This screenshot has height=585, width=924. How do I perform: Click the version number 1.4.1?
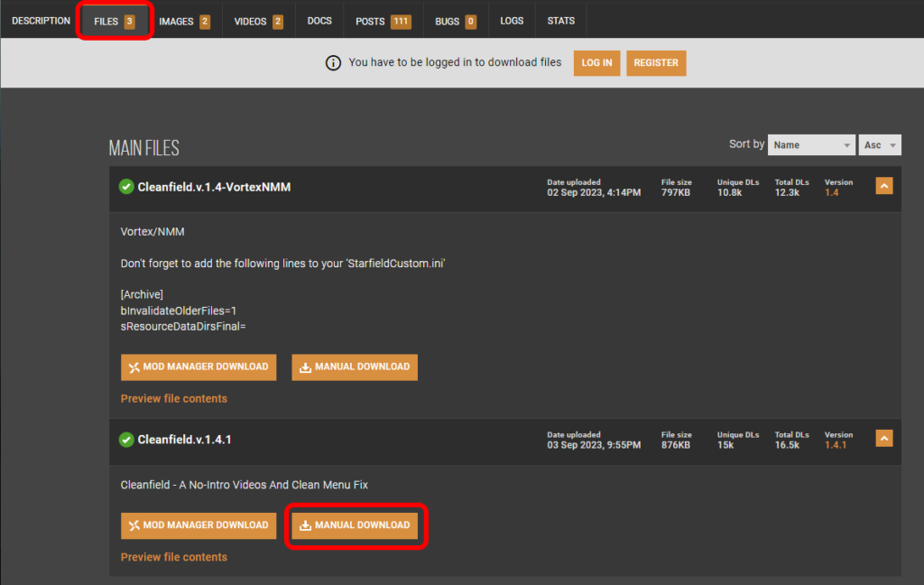[x=836, y=445]
